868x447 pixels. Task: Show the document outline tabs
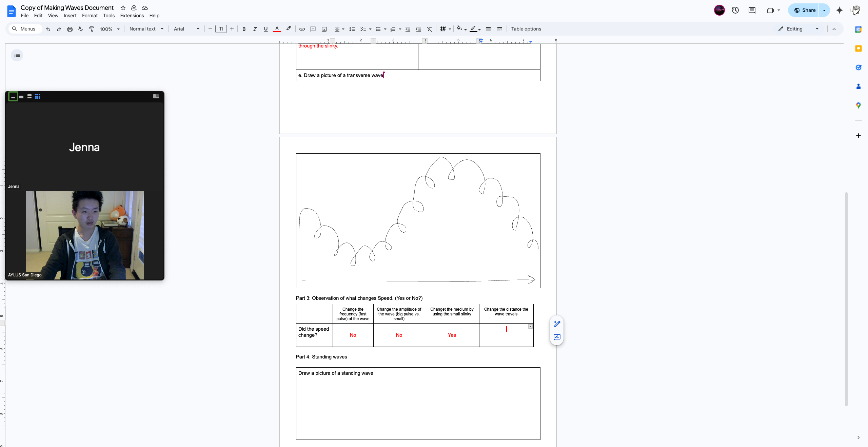17,55
